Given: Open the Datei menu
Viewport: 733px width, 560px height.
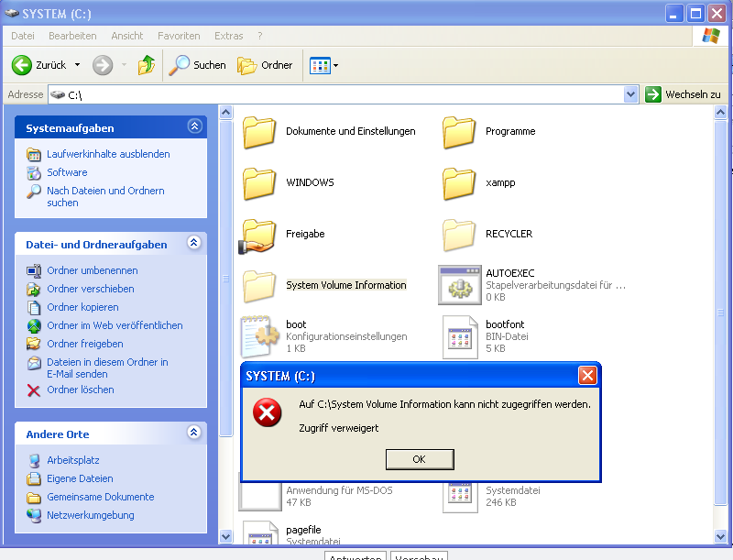Looking at the screenshot, I should pyautogui.click(x=22, y=36).
